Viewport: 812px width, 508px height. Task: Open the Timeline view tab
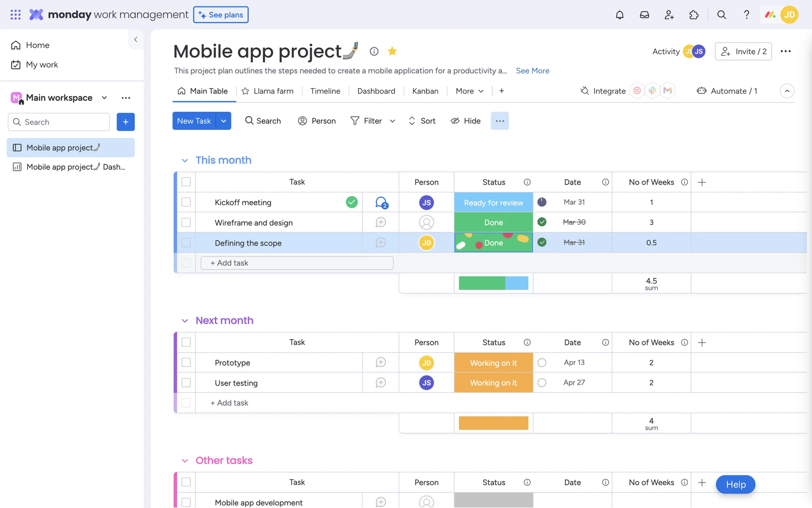click(325, 91)
